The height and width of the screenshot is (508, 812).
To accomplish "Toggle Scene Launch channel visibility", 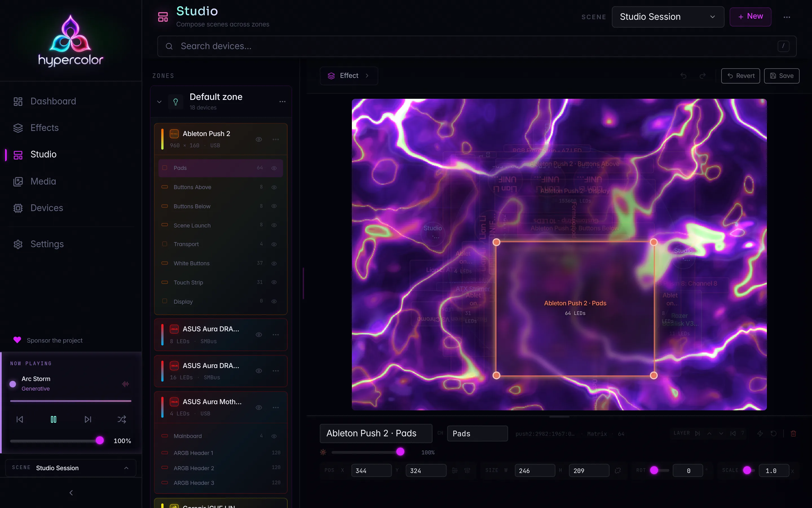I will [x=274, y=225].
